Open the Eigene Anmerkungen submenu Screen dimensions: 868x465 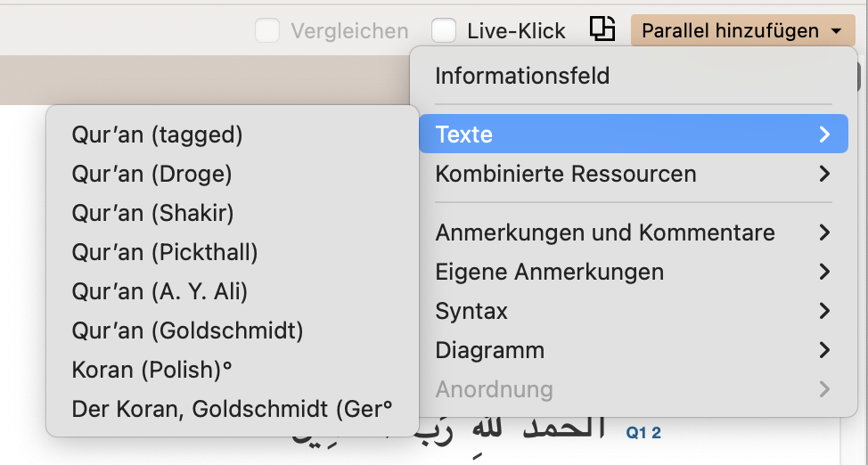pos(634,272)
